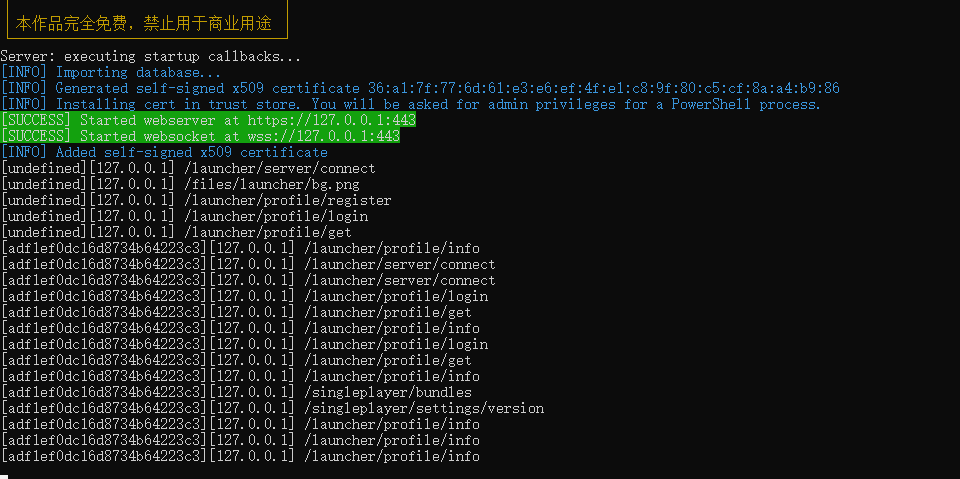This screenshot has width=960, height=479.
Task: Click the Generated self-signed x509 certificate line
Action: point(420,89)
